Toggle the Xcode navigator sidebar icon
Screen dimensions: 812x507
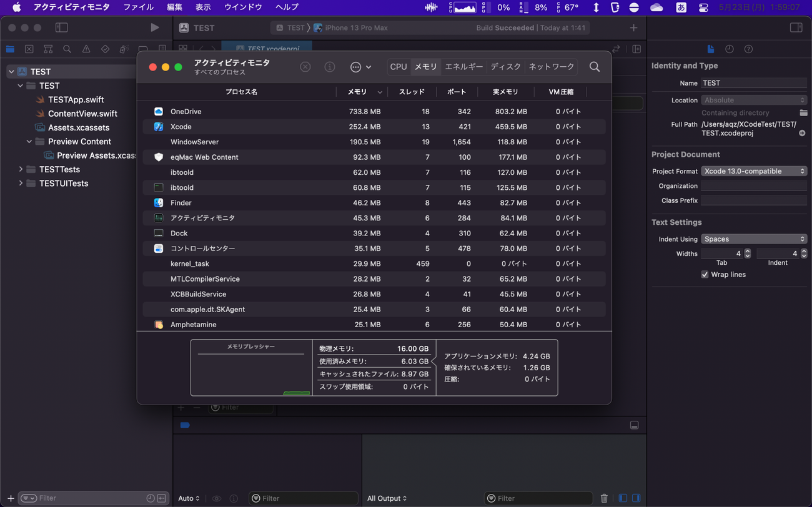61,27
